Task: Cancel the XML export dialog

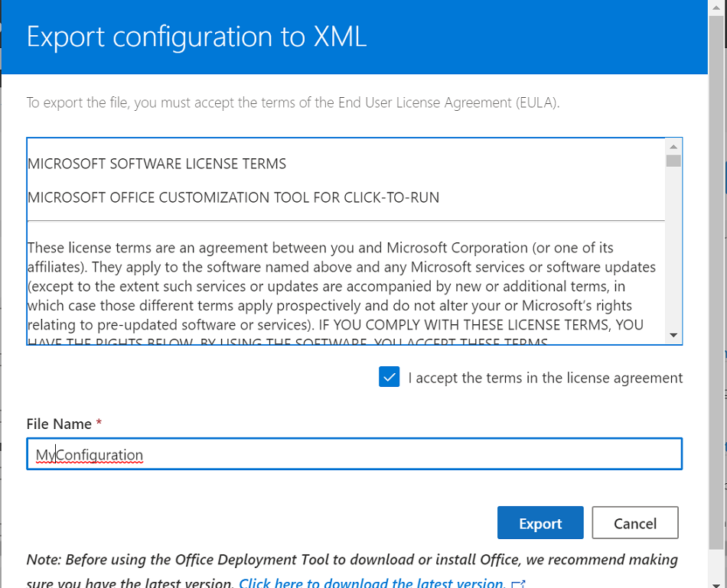Action: [634, 523]
